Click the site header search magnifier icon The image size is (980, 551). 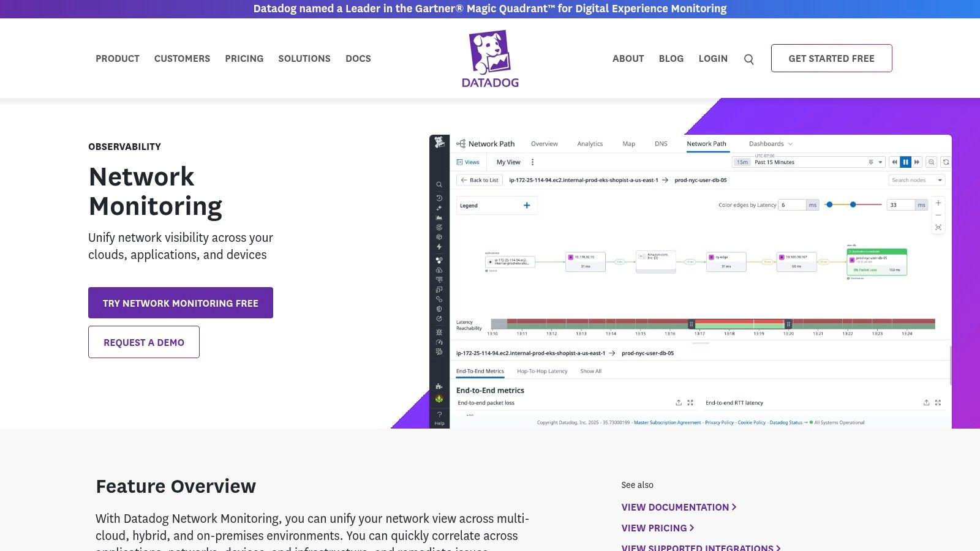pyautogui.click(x=748, y=58)
